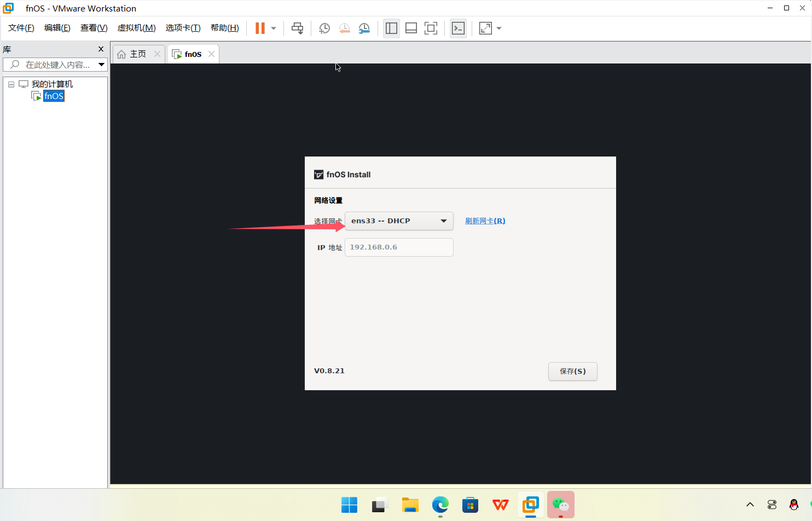812x521 pixels.
Task: Open Microsoft Store from the taskbar
Action: point(470,505)
